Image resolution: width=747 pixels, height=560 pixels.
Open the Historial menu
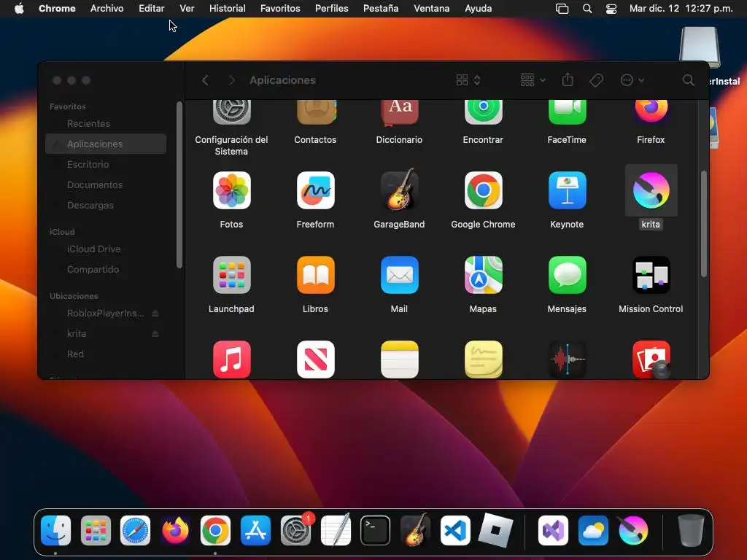tap(228, 9)
